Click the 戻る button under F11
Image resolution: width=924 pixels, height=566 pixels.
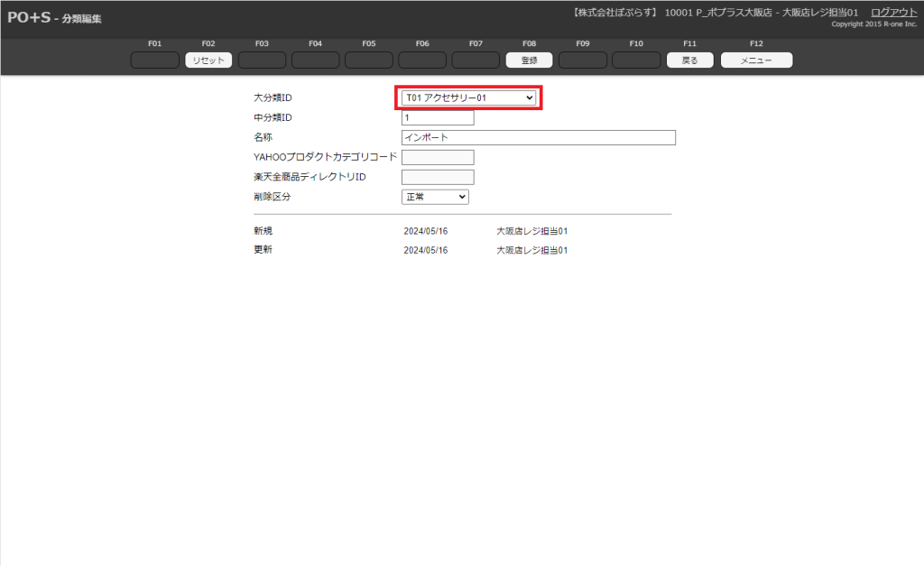pyautogui.click(x=690, y=60)
